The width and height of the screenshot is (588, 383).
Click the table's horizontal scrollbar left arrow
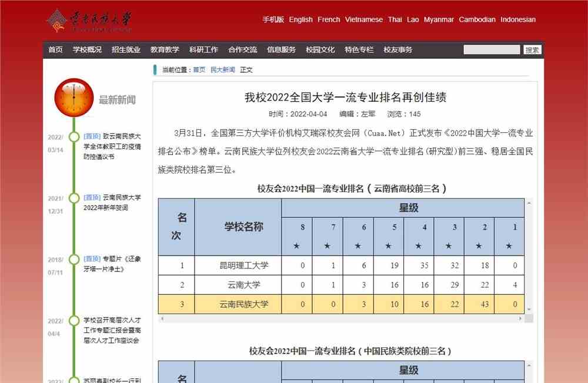(162, 318)
